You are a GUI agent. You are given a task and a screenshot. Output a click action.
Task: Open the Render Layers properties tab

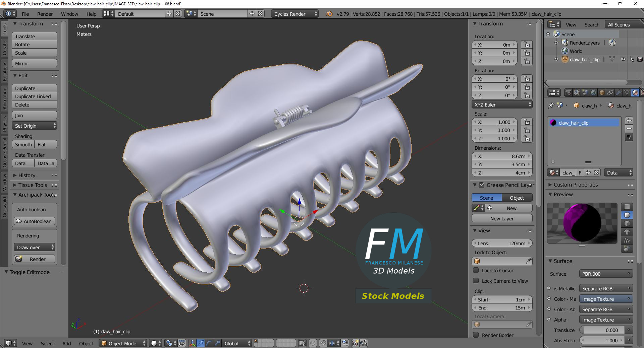(576, 93)
